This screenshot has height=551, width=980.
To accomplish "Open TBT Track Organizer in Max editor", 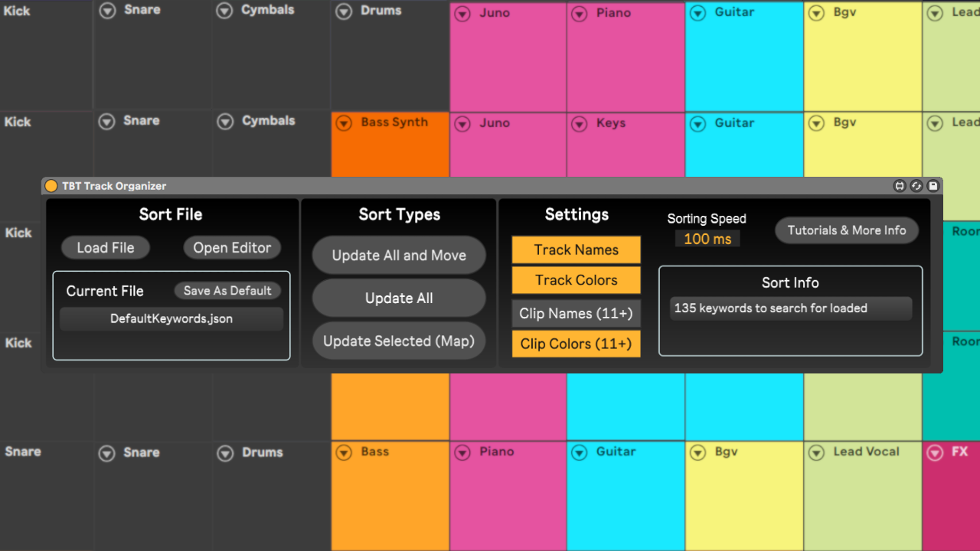I will [x=900, y=186].
